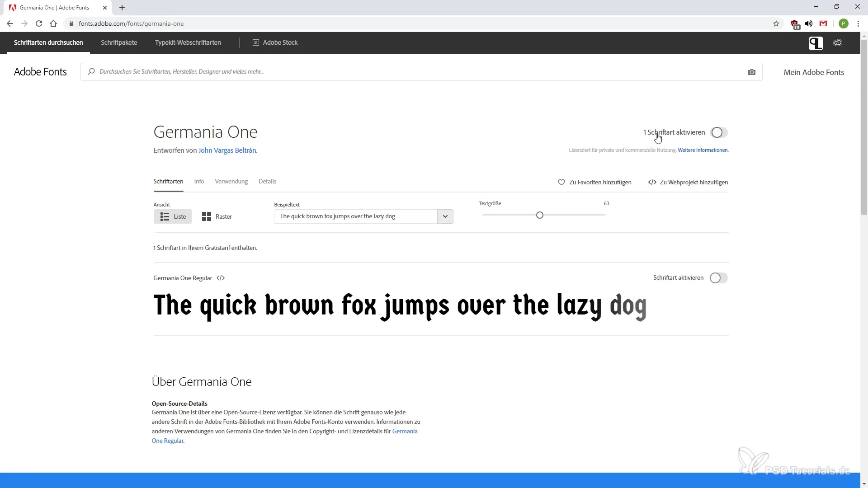Reload the current page

pos(39,23)
